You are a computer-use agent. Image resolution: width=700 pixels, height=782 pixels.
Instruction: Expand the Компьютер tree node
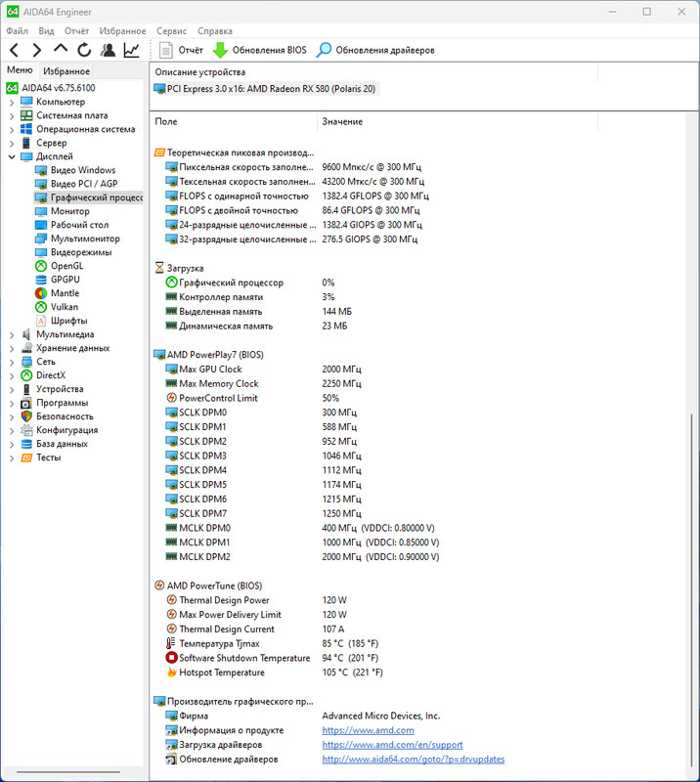12,103
